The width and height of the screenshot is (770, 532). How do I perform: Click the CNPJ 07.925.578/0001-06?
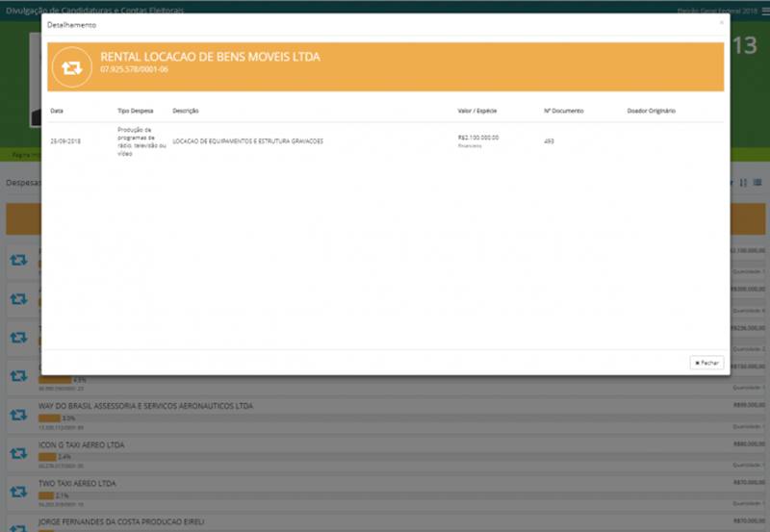coord(134,69)
